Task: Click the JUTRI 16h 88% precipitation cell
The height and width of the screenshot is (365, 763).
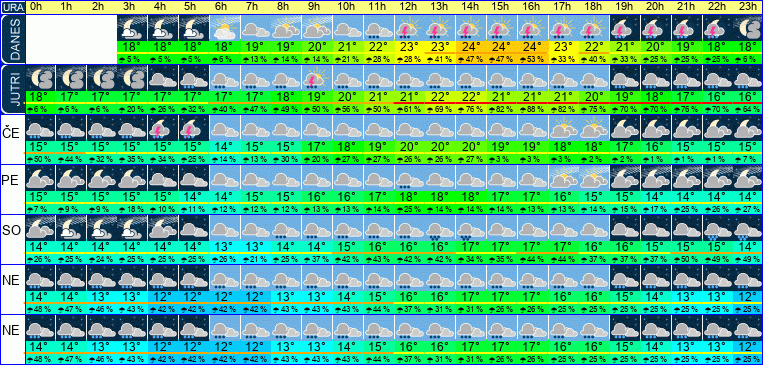Action: coord(533,109)
